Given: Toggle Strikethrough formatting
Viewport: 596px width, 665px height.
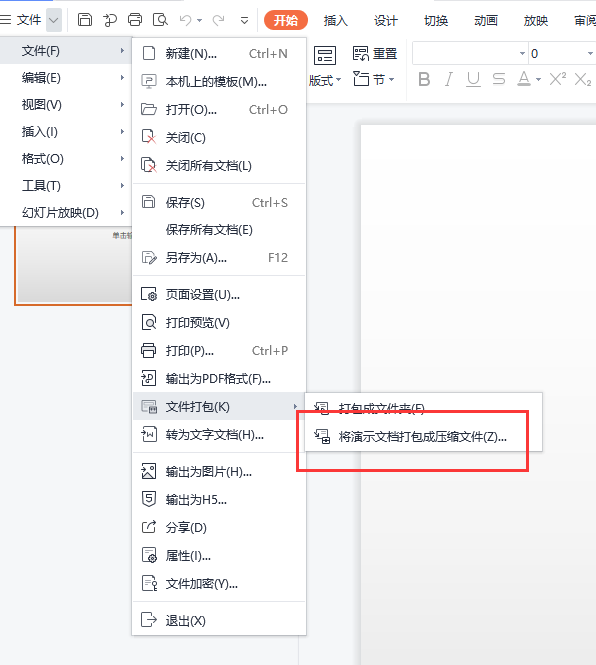Looking at the screenshot, I should click(499, 79).
